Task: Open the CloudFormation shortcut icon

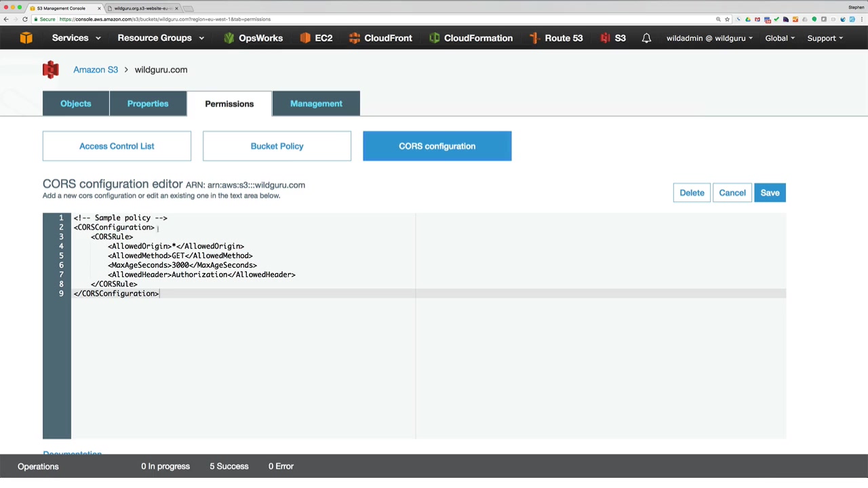Action: pyautogui.click(x=434, y=38)
